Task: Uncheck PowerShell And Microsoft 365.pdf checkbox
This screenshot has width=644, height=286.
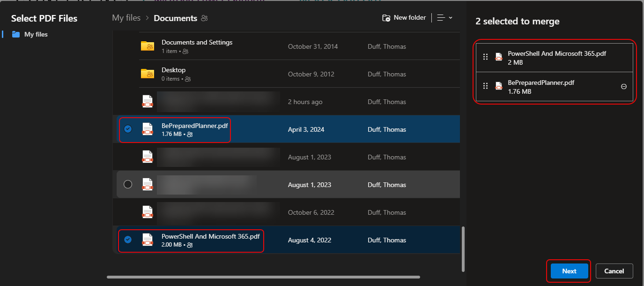Action: 128,240
